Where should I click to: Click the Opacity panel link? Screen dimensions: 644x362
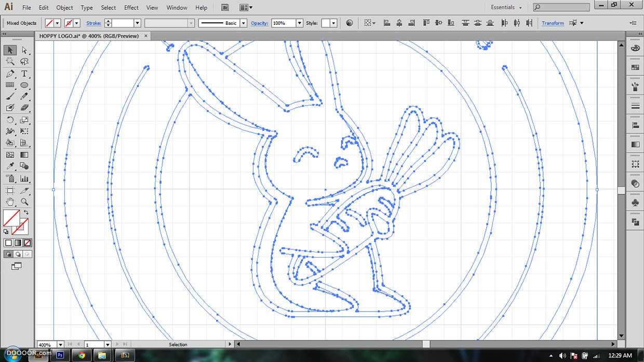coord(259,23)
